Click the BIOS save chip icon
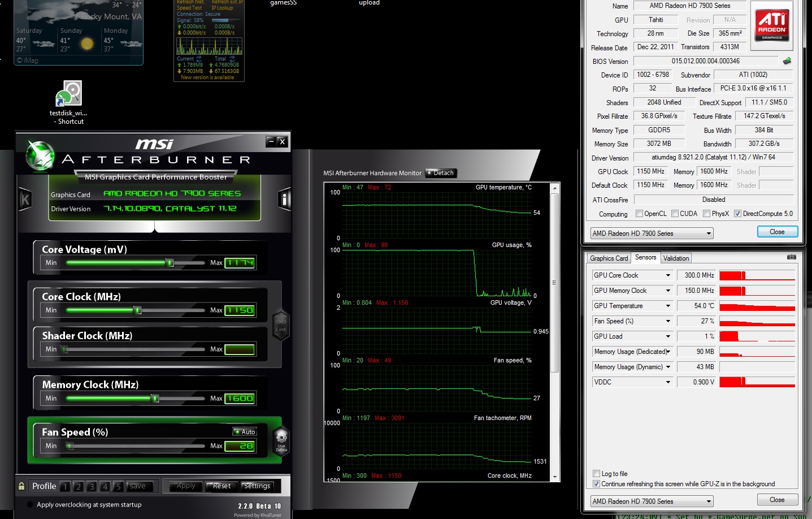Screen dimensions: 812x519 [787, 60]
